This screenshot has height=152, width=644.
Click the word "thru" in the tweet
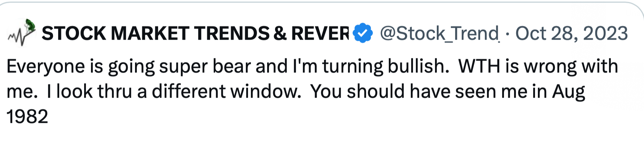point(114,91)
